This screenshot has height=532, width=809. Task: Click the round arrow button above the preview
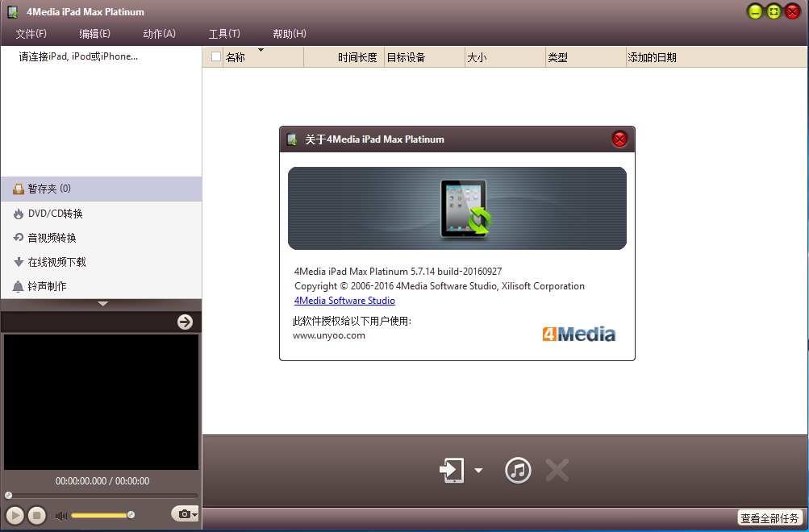point(185,322)
